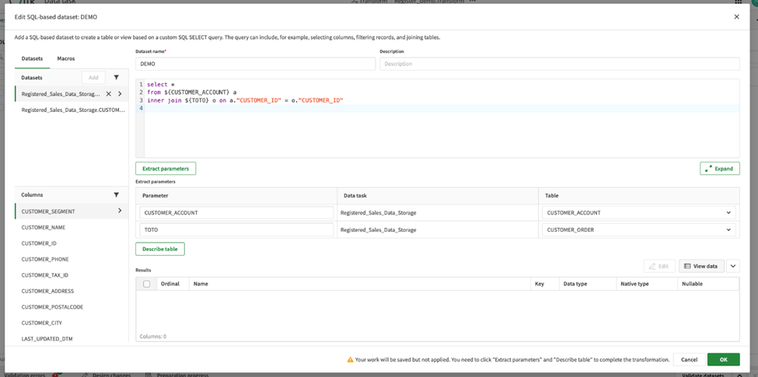
Task: Edit the TOTO parameter field
Action: pos(236,230)
